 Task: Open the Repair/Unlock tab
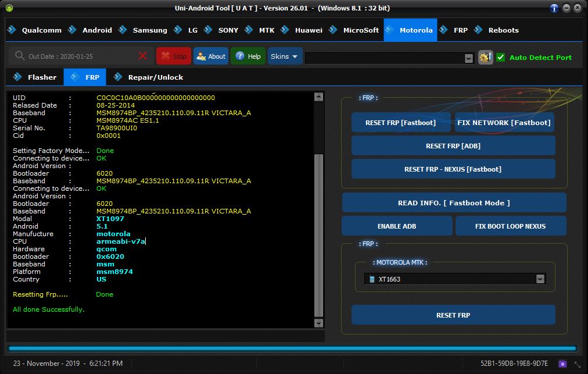coord(155,77)
